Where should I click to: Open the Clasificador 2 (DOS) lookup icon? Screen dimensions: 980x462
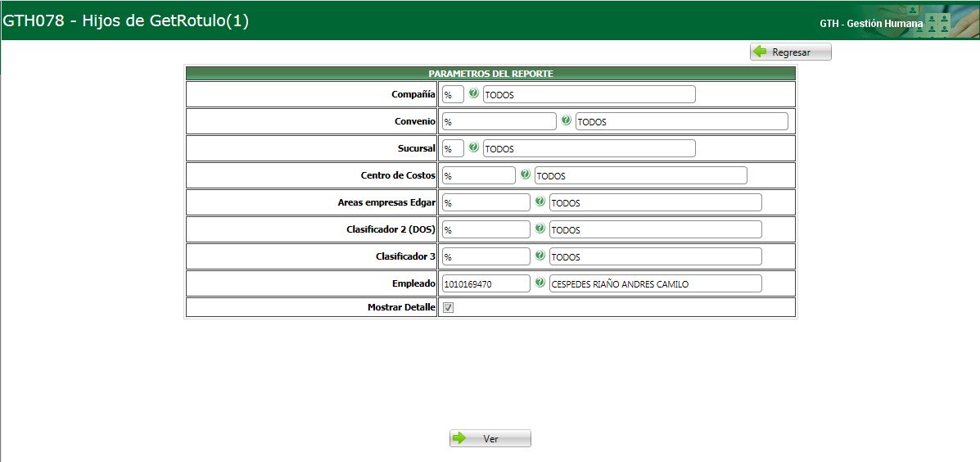540,229
